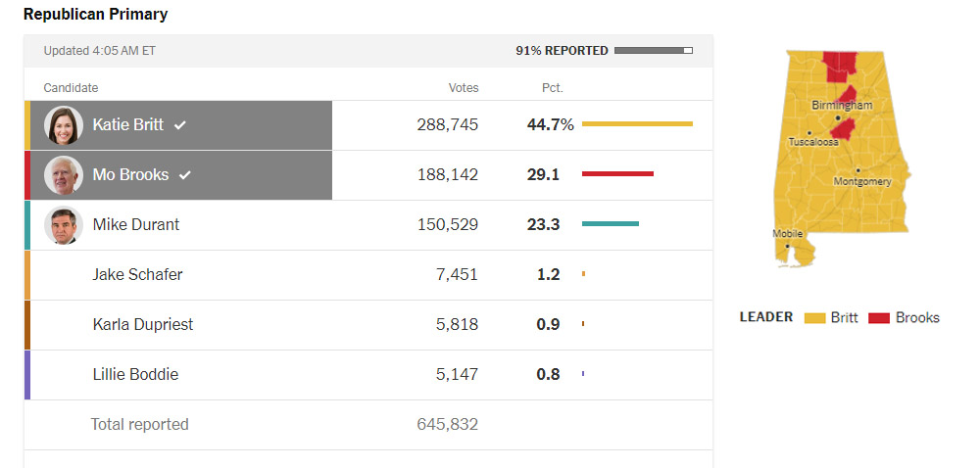Select the Candidate column header
The height and width of the screenshot is (468, 980).
point(71,88)
